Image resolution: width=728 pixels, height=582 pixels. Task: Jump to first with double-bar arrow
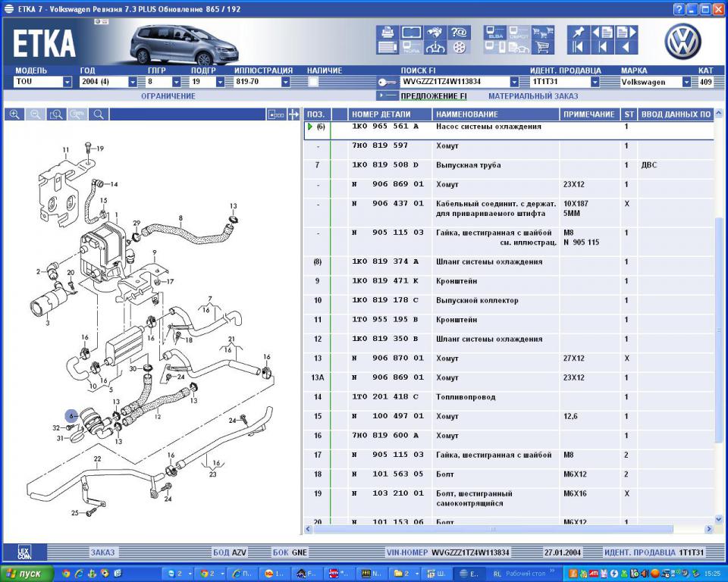tap(579, 47)
